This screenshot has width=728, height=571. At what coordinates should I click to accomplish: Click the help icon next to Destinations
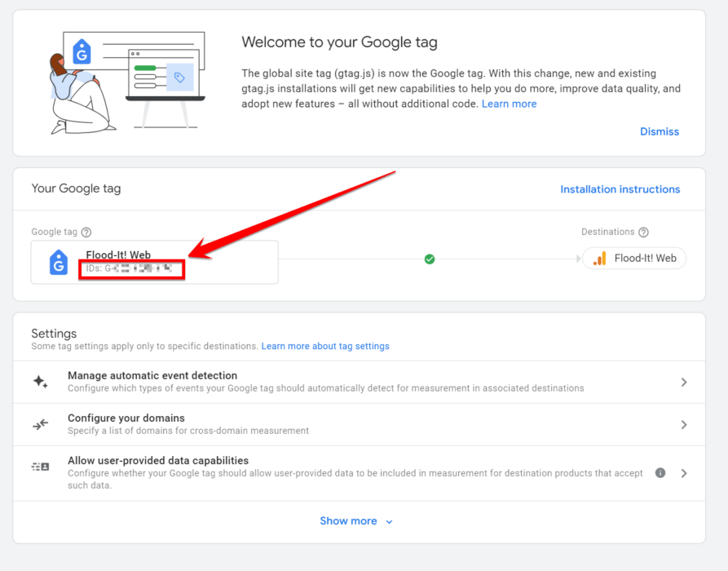point(644,232)
